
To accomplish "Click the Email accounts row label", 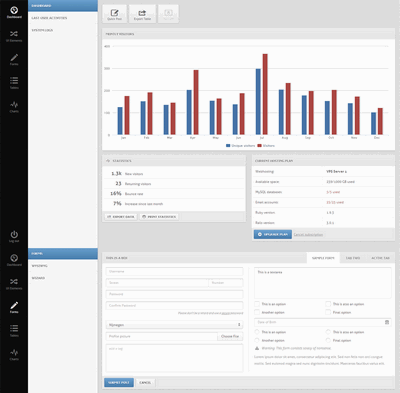I will pos(266,202).
